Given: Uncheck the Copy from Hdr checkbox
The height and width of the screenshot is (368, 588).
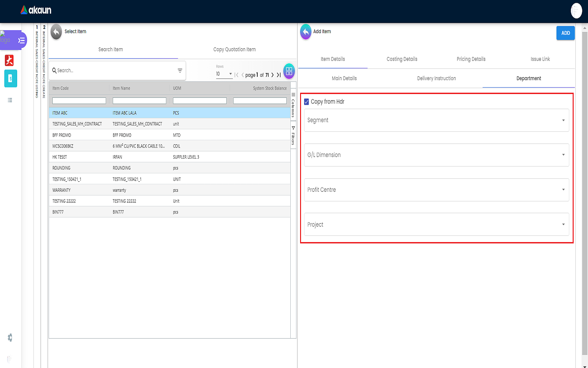Looking at the screenshot, I should point(307,102).
